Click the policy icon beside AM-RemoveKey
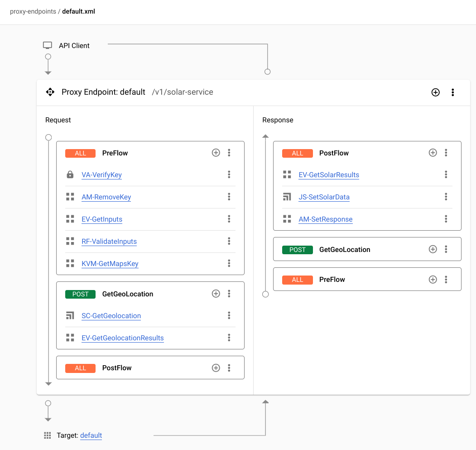The image size is (476, 450). [x=70, y=197]
